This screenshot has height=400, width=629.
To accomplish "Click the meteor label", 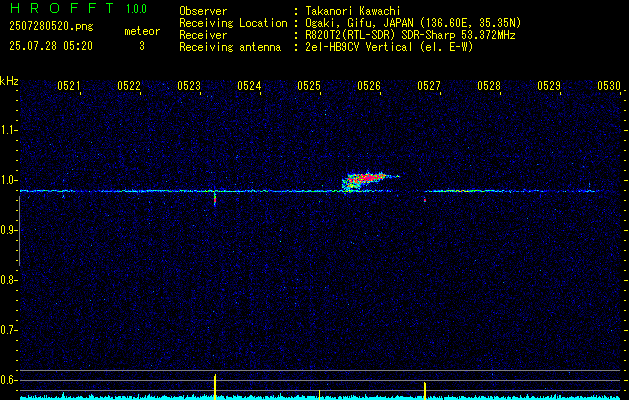I will (142, 31).
